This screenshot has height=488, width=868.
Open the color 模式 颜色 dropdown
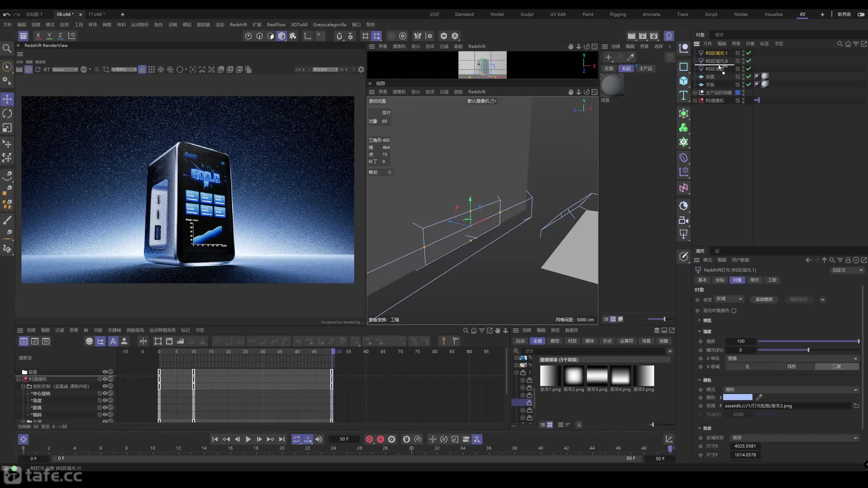tap(791, 390)
